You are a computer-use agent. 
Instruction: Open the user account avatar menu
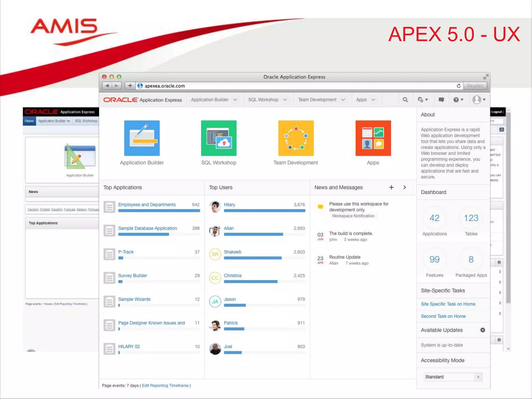pyautogui.click(x=479, y=100)
